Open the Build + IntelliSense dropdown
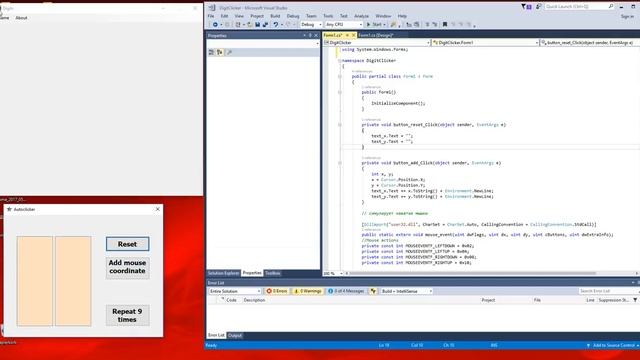 407,291
